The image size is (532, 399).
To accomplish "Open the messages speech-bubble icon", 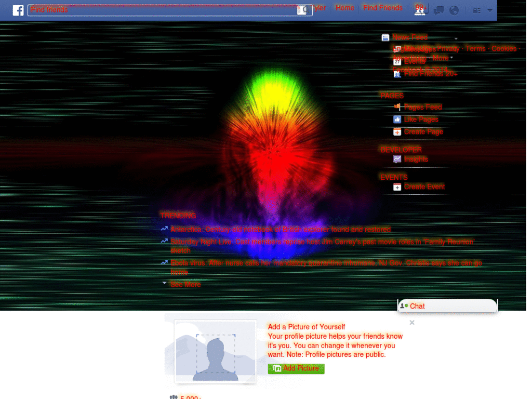I will click(x=438, y=10).
